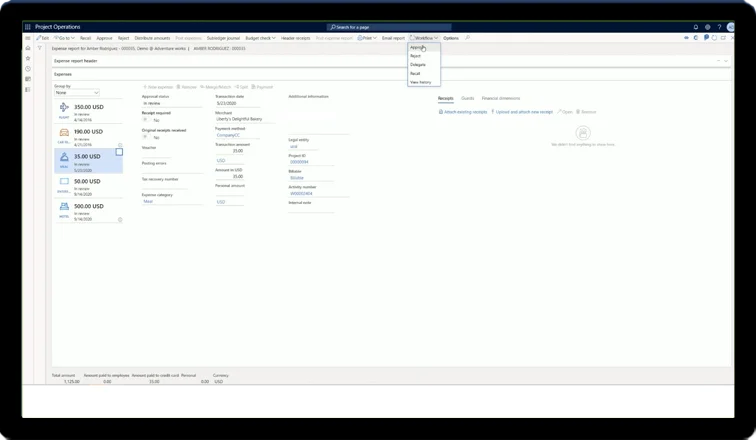
Task: Toggle the Receipt required switch
Action: tap(146, 120)
